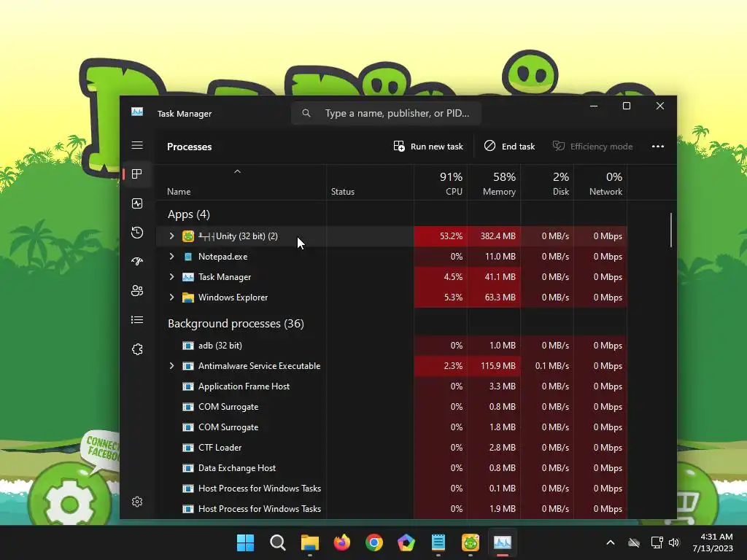Viewport: 747px width, 560px height.
Task: Expand the Windows Explorer process group
Action: click(172, 297)
